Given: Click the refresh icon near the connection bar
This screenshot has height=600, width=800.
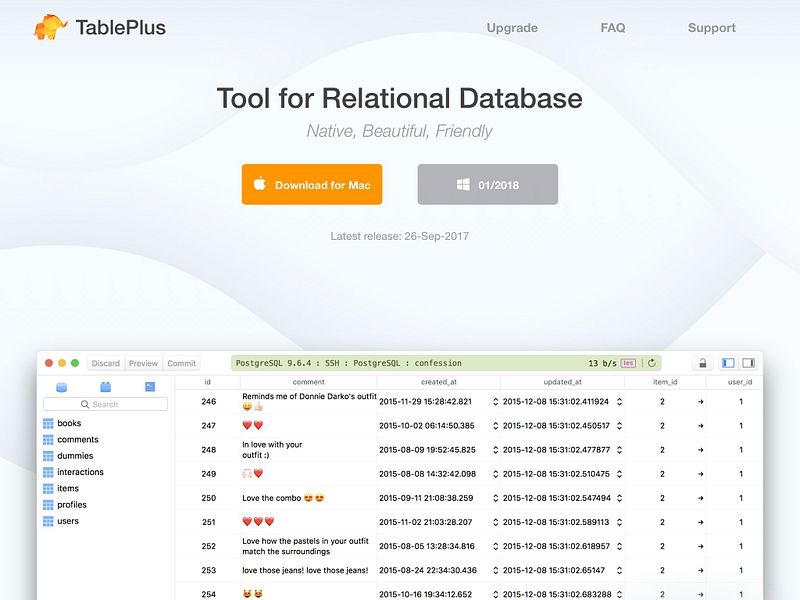Looking at the screenshot, I should (651, 363).
